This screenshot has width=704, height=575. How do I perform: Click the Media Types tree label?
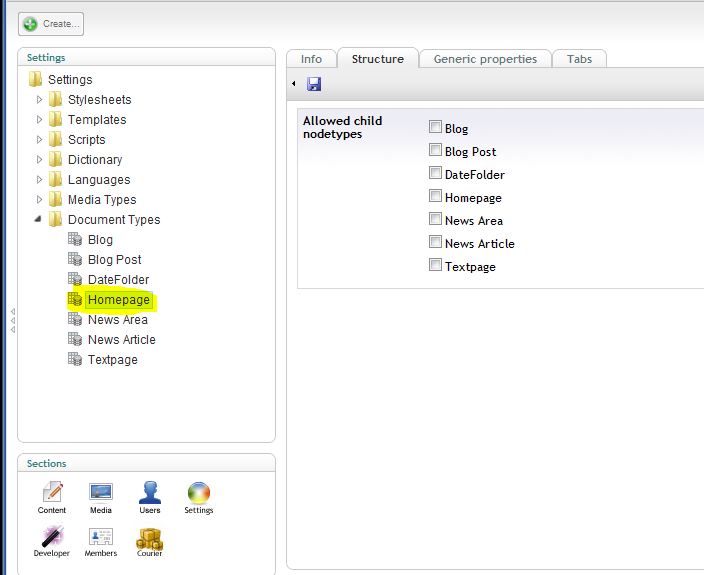[x=102, y=200]
